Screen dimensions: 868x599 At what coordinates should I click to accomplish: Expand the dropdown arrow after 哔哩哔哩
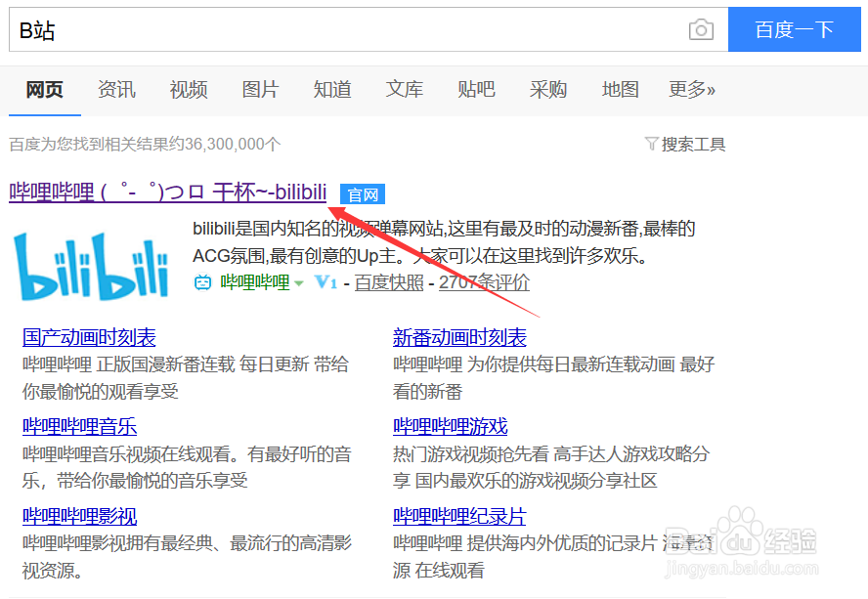(299, 283)
